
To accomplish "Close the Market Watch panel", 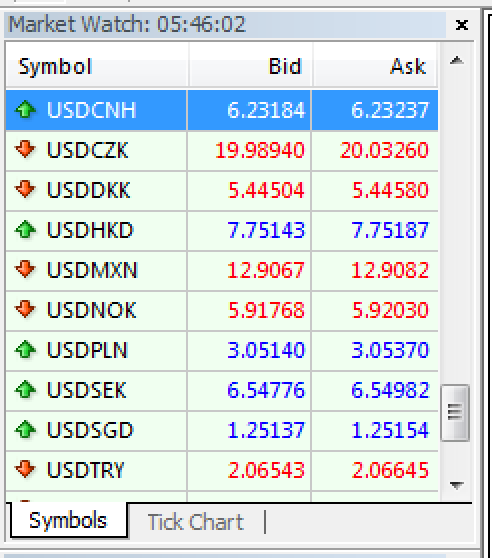I will point(462,25).
